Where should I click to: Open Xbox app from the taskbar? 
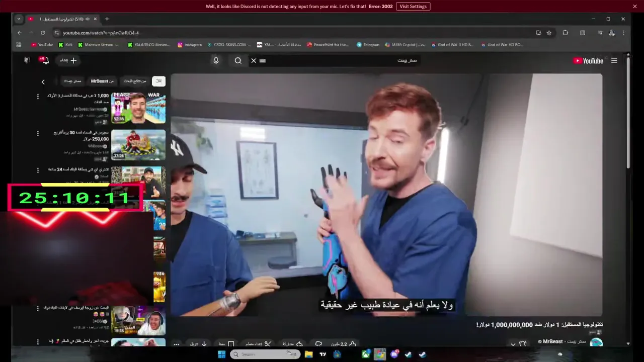coord(366,354)
